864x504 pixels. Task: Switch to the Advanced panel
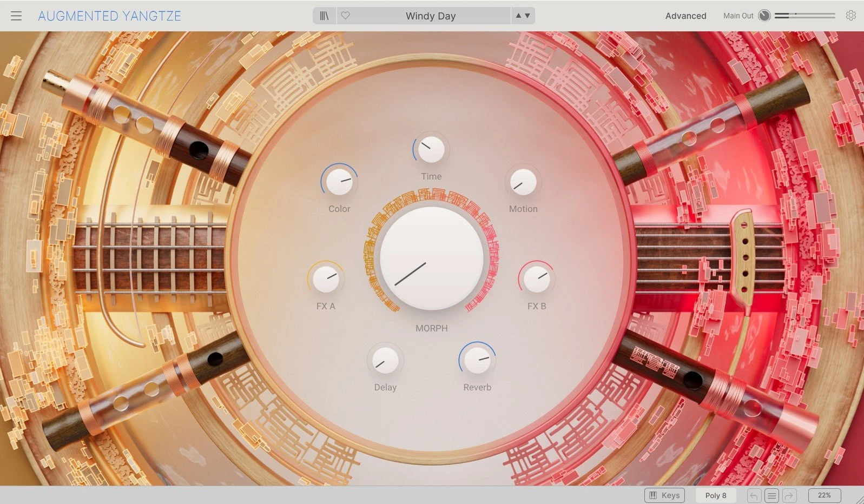(x=685, y=16)
